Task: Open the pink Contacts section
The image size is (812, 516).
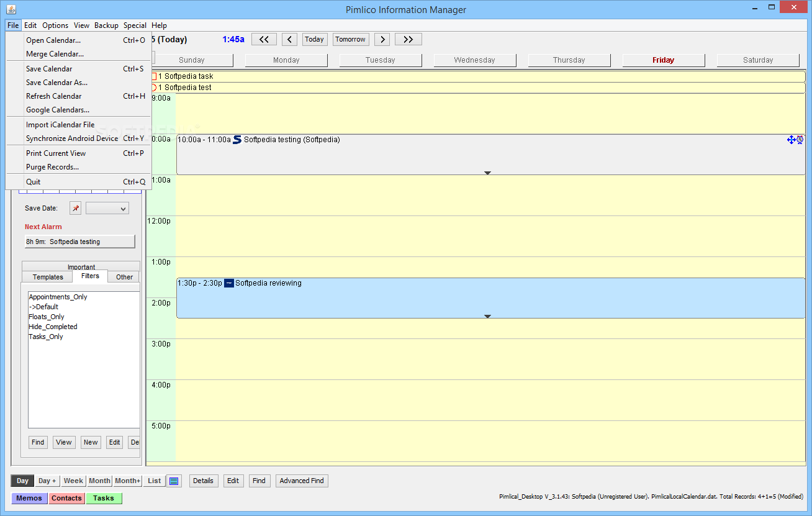Action: point(66,498)
